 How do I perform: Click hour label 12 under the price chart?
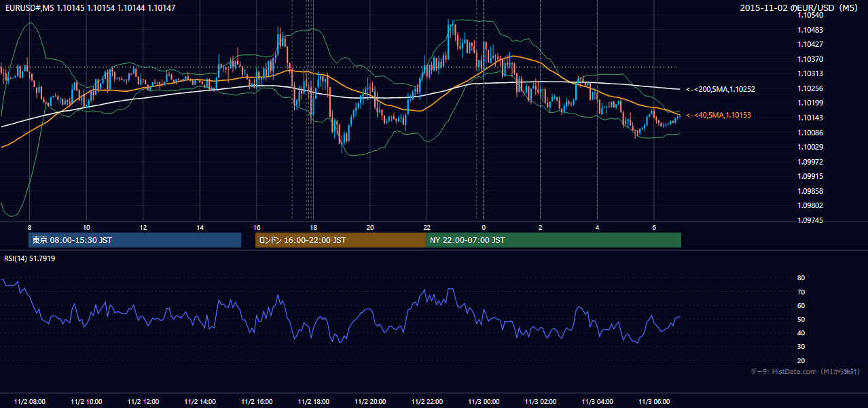pos(143,227)
